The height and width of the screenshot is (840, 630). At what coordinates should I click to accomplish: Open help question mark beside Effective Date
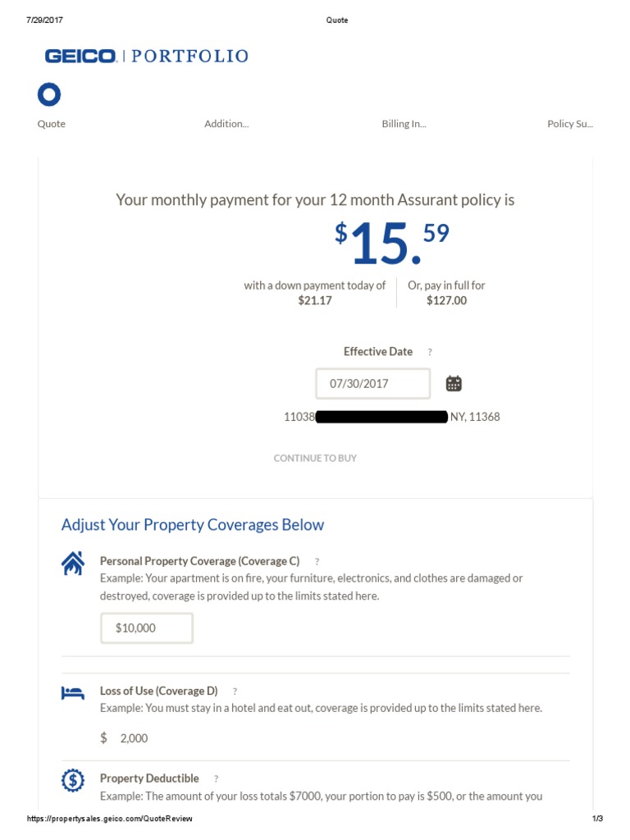point(430,352)
